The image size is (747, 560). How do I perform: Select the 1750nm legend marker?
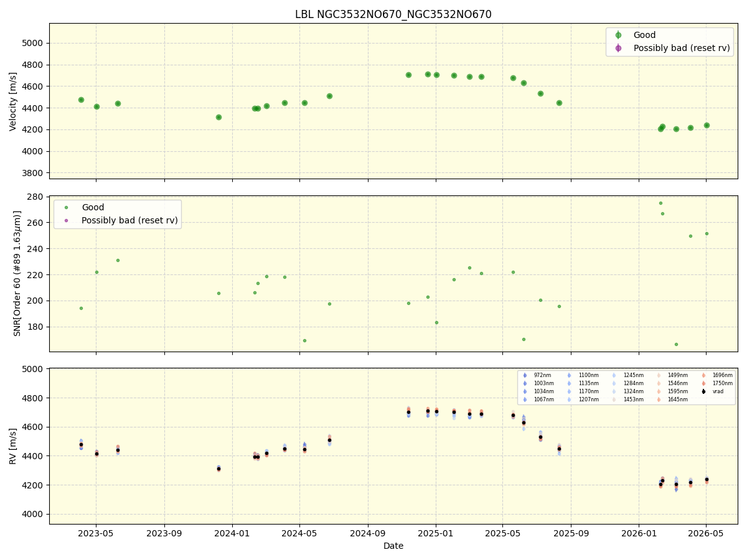pos(703,383)
